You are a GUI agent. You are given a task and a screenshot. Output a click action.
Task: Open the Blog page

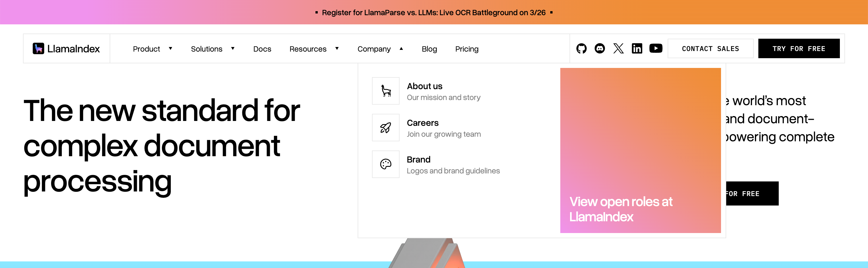pyautogui.click(x=429, y=49)
